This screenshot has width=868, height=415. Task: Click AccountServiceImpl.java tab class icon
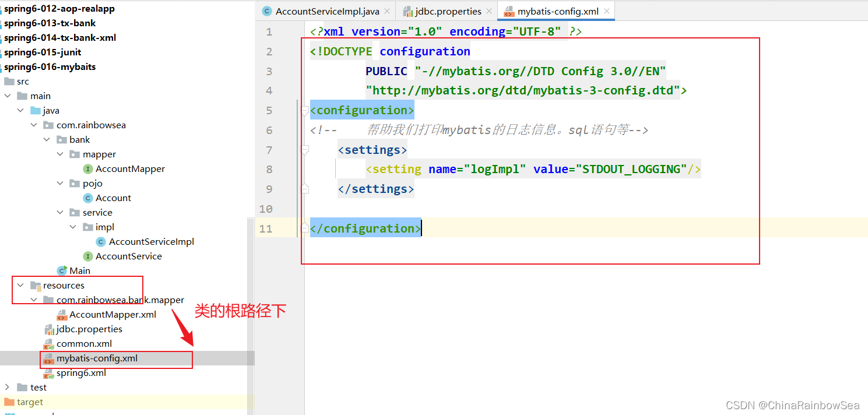tap(267, 12)
